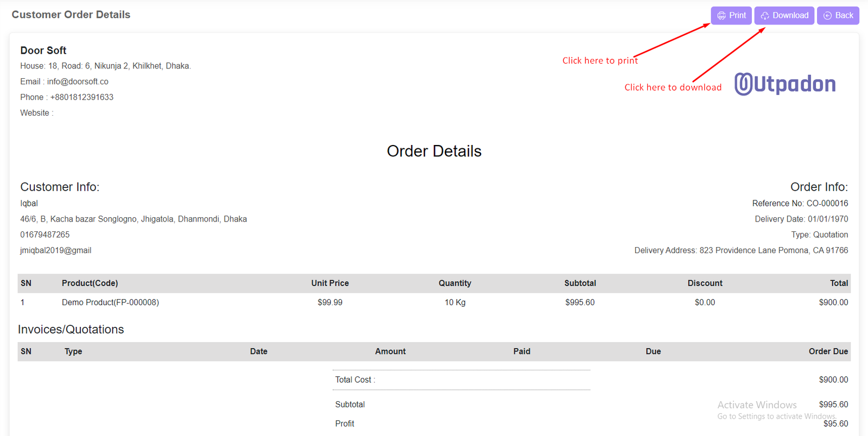Select the Door Soft company name
868x436 pixels.
pyautogui.click(x=43, y=50)
